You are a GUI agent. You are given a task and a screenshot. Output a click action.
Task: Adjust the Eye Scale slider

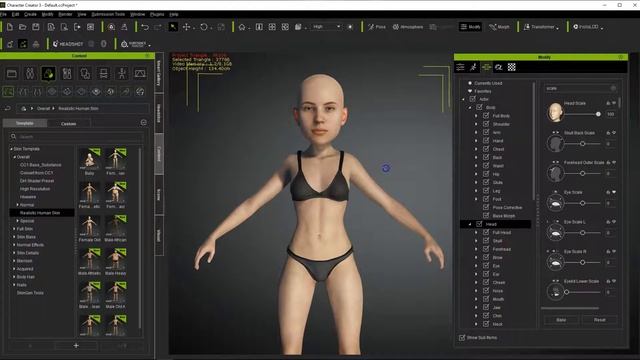pyautogui.click(x=582, y=203)
